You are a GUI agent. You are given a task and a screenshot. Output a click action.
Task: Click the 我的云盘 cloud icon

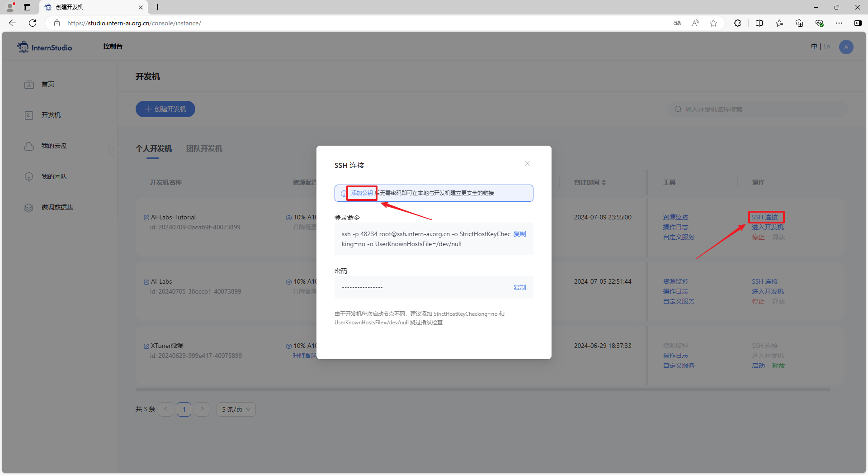coord(29,146)
